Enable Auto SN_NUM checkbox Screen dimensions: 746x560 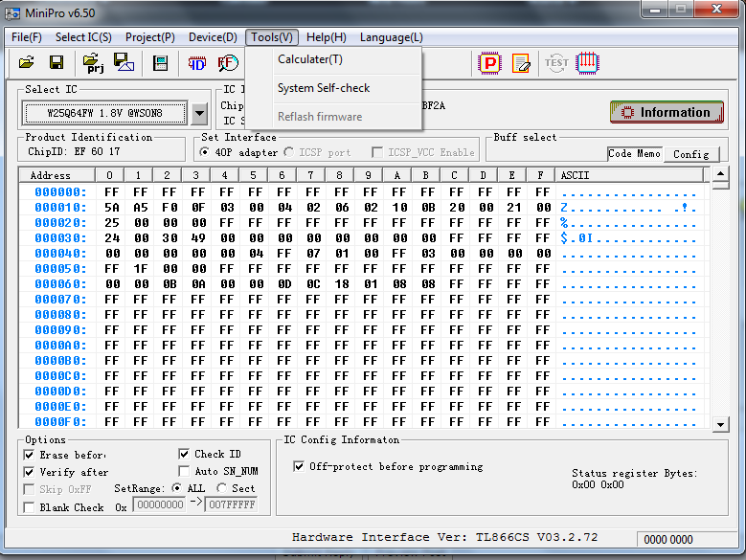184,471
